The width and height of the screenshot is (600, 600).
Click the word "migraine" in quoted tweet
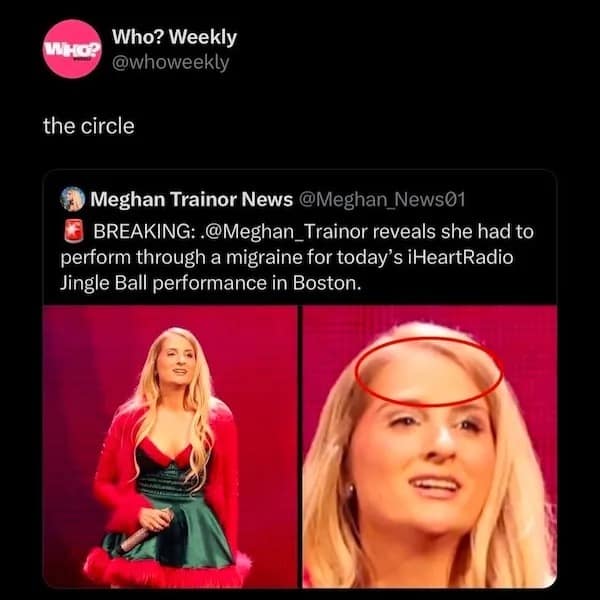pyautogui.click(x=278, y=258)
